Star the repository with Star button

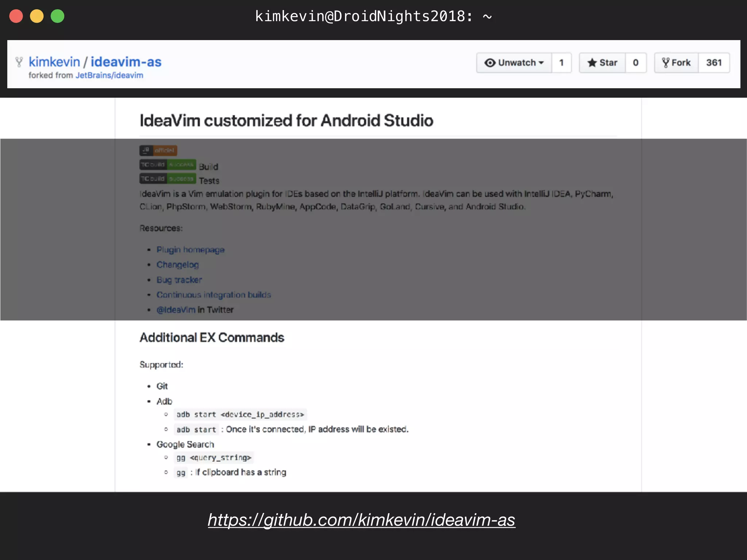click(x=603, y=63)
